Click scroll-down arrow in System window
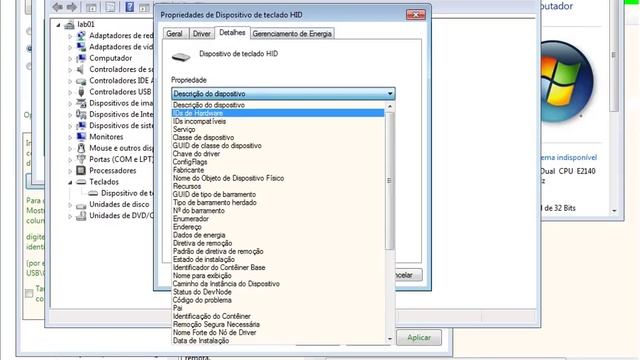The height and width of the screenshot is (360, 640). pyautogui.click(x=614, y=211)
